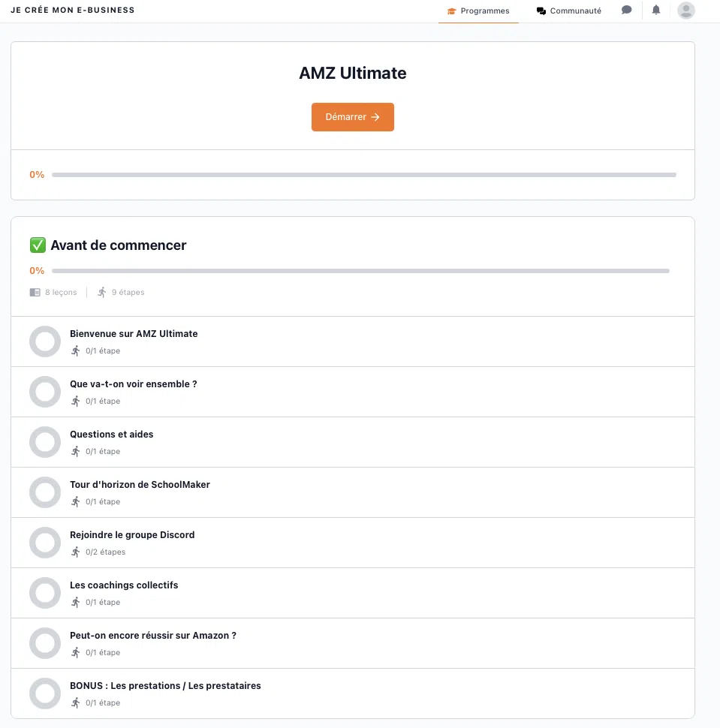Click the Communauté speech bubbles icon
Screen dimensions: 720x728
point(541,11)
